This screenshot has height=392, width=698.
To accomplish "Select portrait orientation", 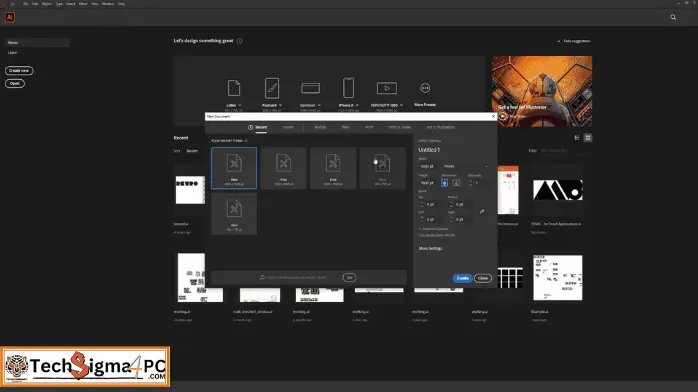I will pyautogui.click(x=444, y=183).
